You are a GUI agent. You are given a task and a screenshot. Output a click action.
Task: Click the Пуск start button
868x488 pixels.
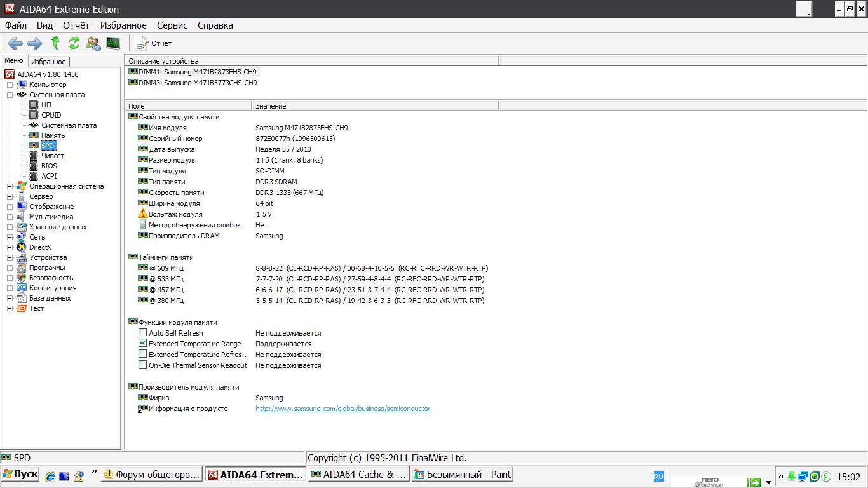pyautogui.click(x=20, y=475)
